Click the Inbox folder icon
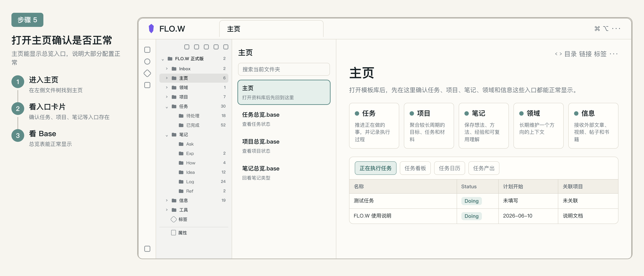644x276 pixels. click(174, 69)
